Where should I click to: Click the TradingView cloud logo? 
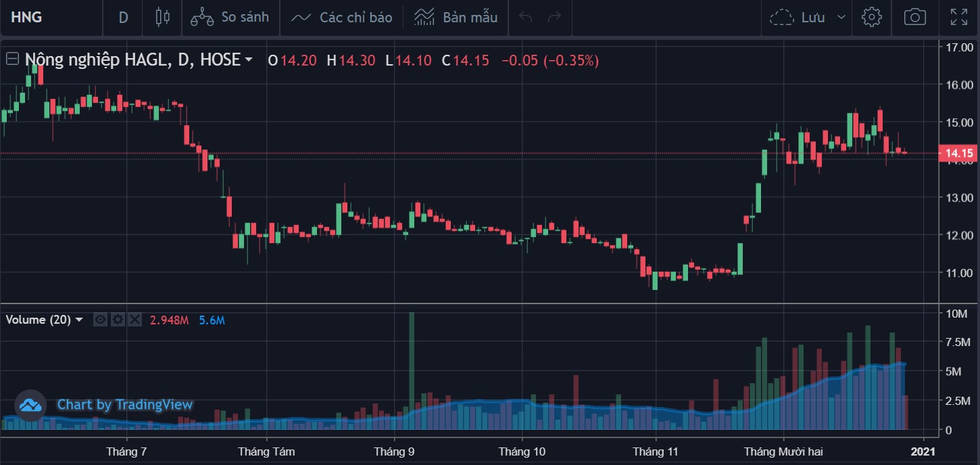click(30, 406)
